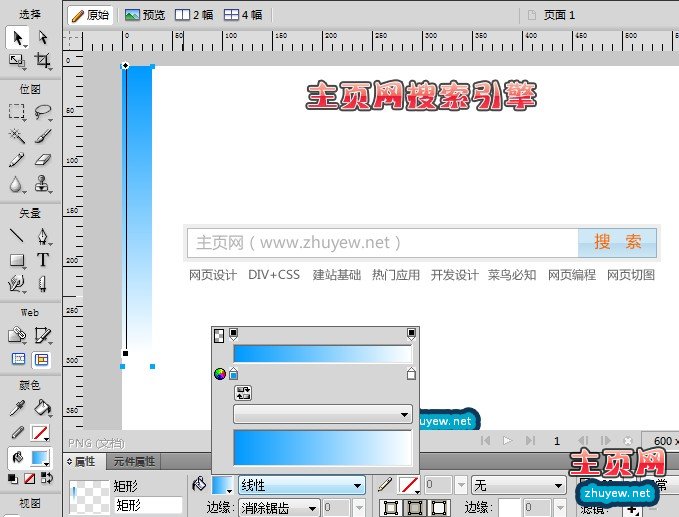Select the Paint Bucket tool
This screenshot has height=517, width=679.
point(42,407)
